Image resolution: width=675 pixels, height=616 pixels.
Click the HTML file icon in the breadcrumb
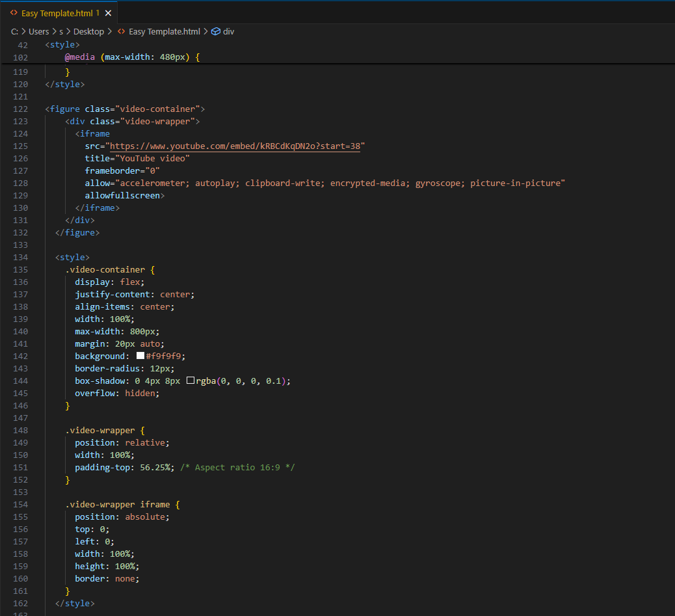pyautogui.click(x=121, y=31)
